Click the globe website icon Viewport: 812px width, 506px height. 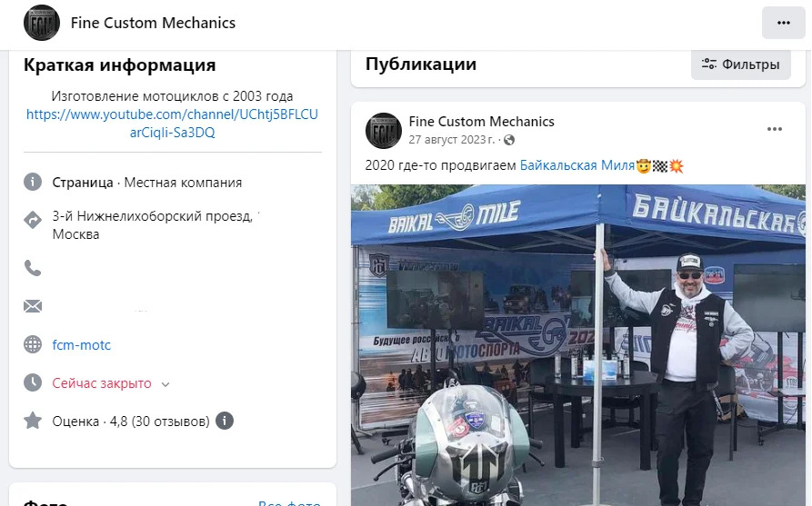33,344
